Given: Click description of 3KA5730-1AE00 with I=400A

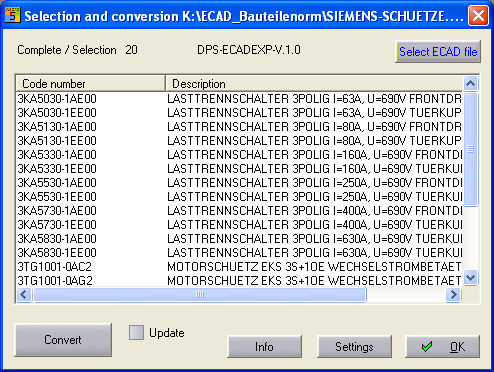Looking at the screenshot, I should click(x=314, y=211).
